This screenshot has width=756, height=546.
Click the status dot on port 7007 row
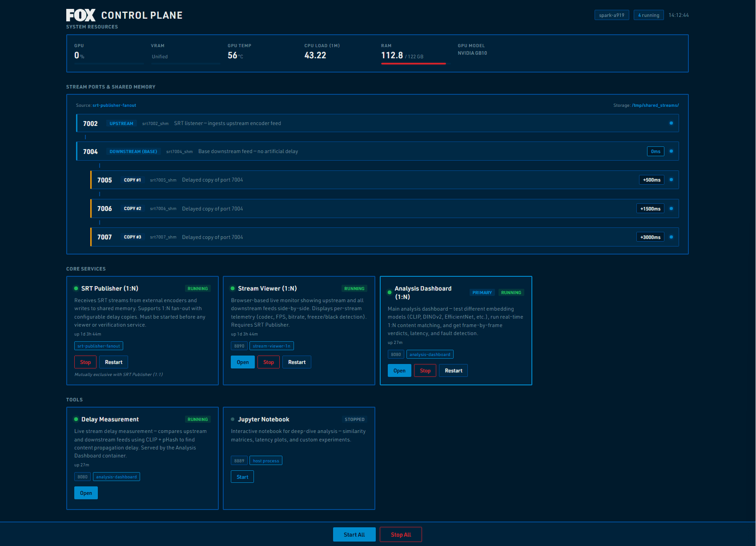point(671,237)
